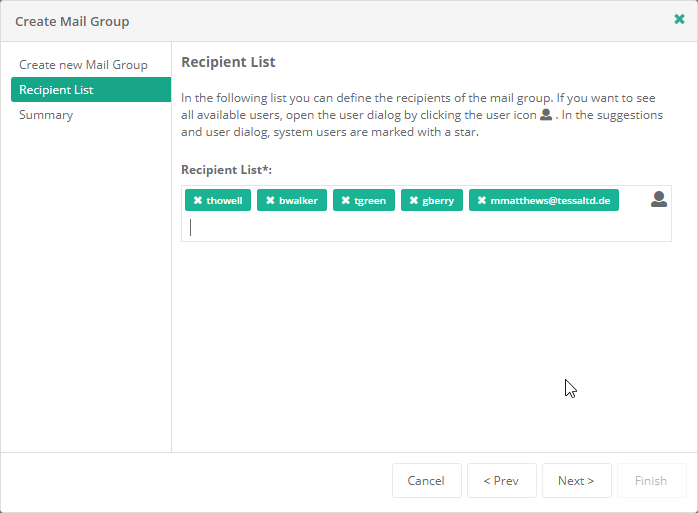Remove tgreen recipient tag via its x
698x513 pixels.
point(346,200)
